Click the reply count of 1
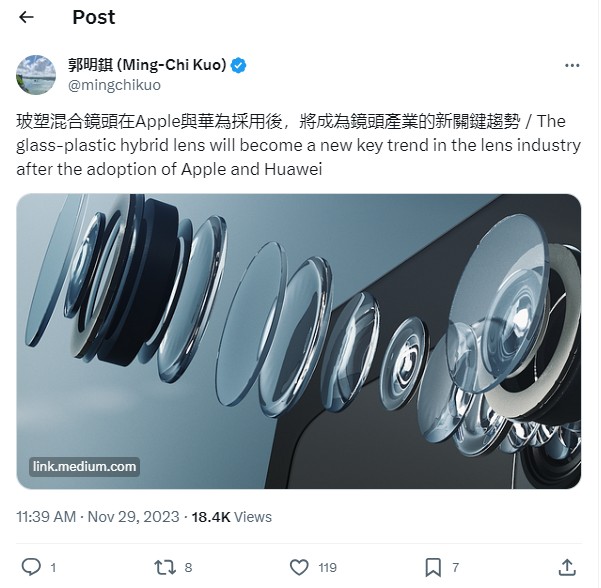Image resolution: width=601 pixels, height=588 pixels. 53,568
